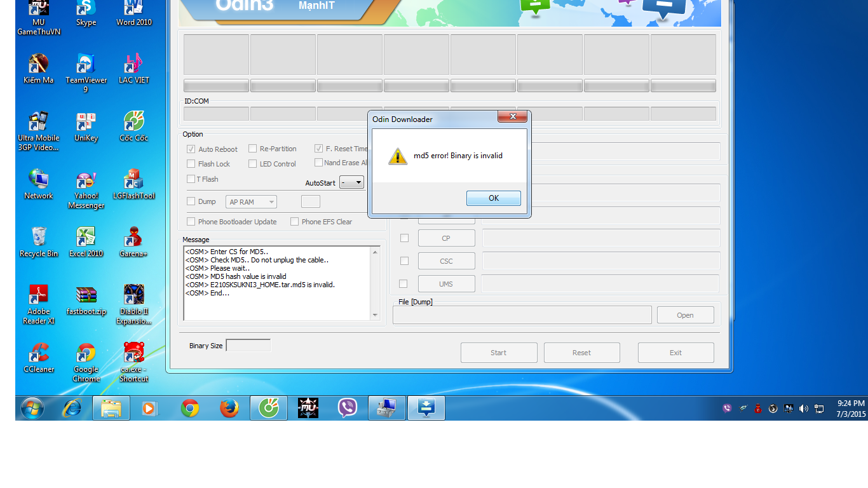Click the 'MD5 hash value is invalid' log line
The image size is (868, 488).
(236, 276)
